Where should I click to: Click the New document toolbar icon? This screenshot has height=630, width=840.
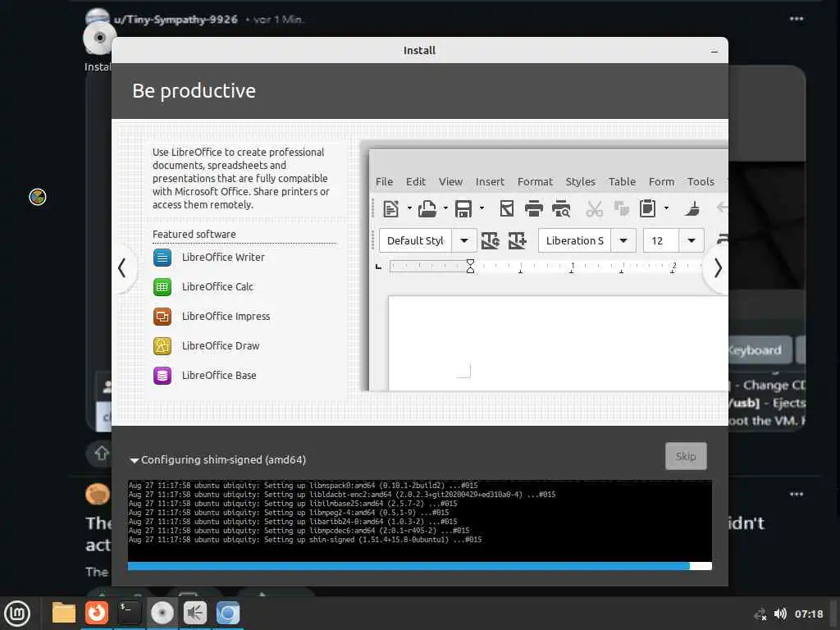(x=390, y=208)
